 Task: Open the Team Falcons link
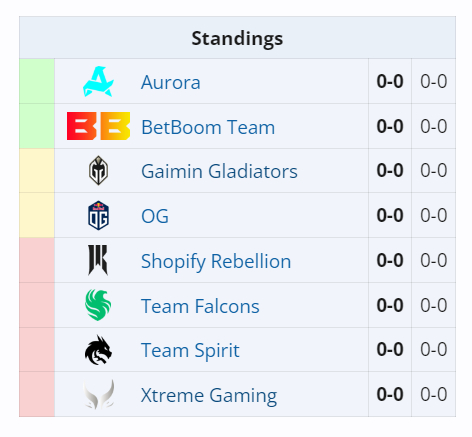click(x=200, y=306)
